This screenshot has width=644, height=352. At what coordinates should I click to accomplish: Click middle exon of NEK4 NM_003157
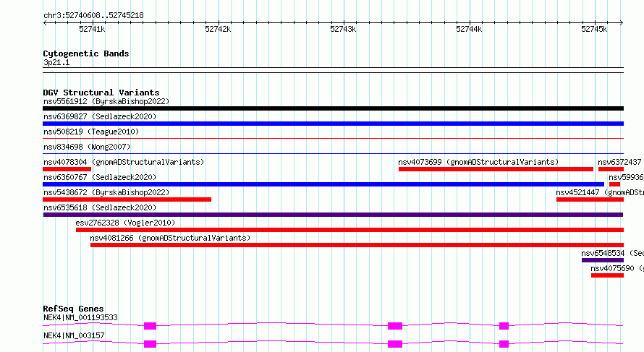tap(395, 344)
